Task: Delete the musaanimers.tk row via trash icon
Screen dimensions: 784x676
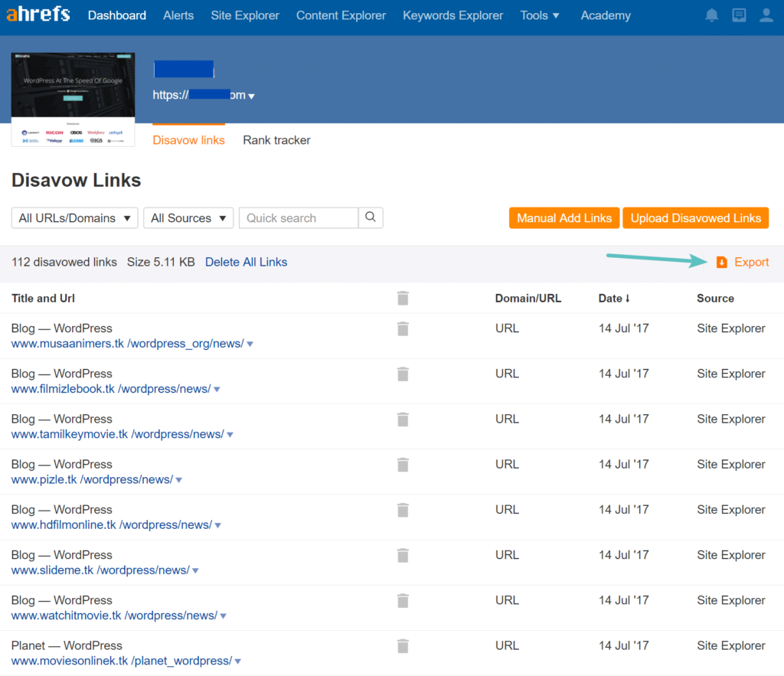Action: [403, 328]
